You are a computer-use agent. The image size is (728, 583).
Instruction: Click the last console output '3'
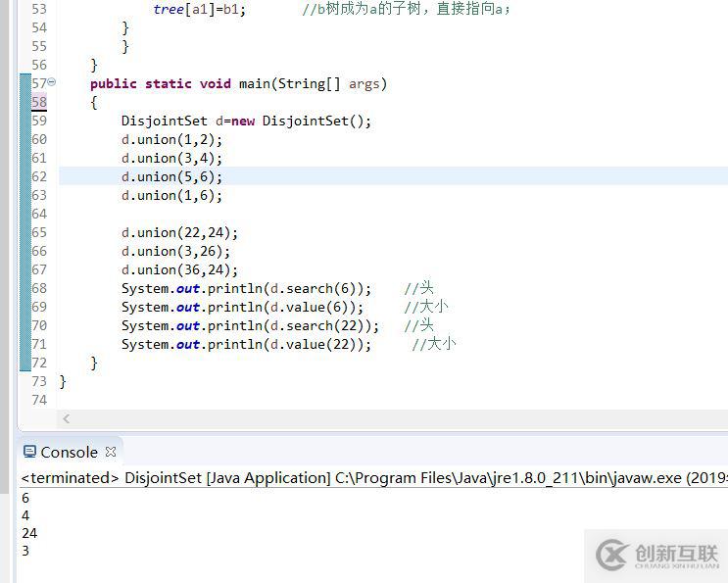click(25, 551)
